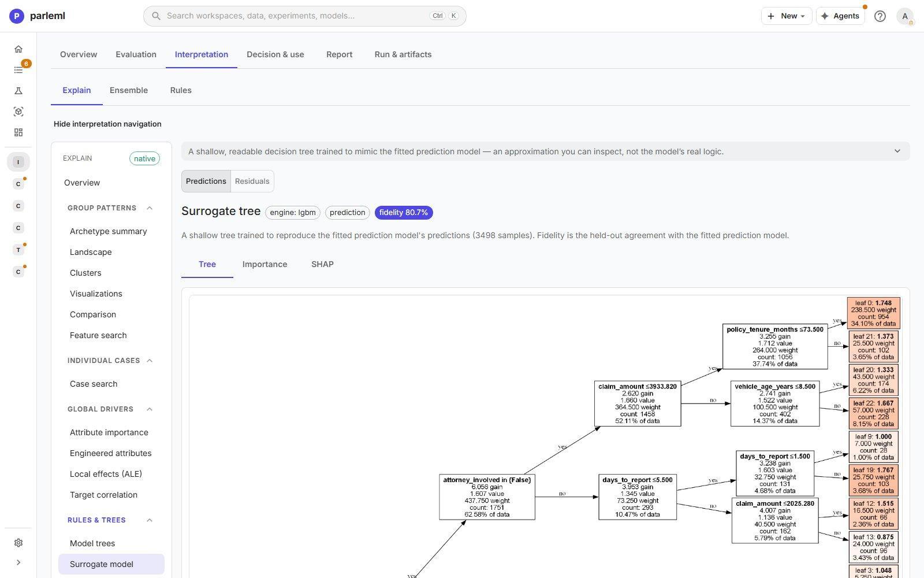The width and height of the screenshot is (924, 578).
Task: Click the fidelity 80.7% badge
Action: (x=404, y=213)
